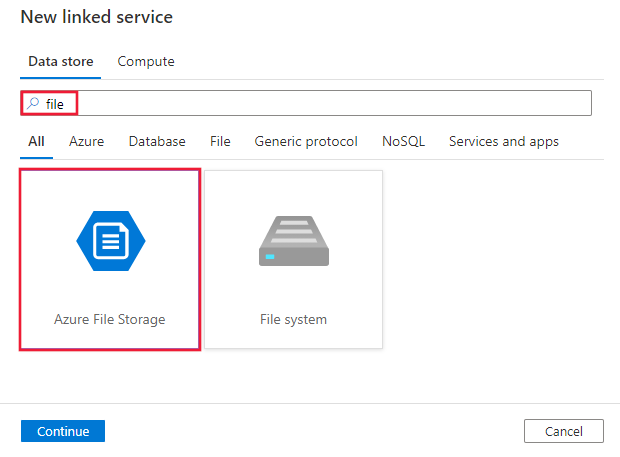Click the gray drive File system icon
Viewport: 620px width, 457px height.
pos(293,241)
